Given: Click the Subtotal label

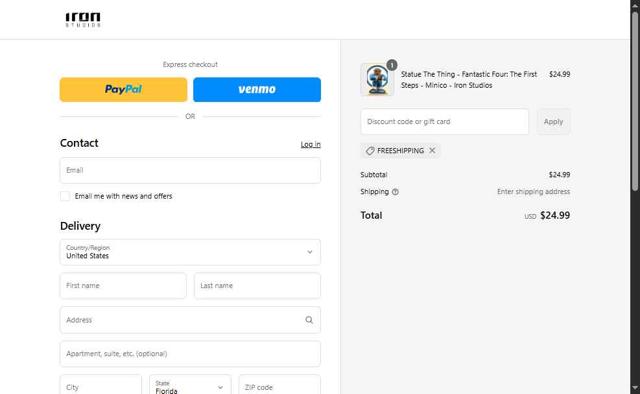Looking at the screenshot, I should (373, 175).
